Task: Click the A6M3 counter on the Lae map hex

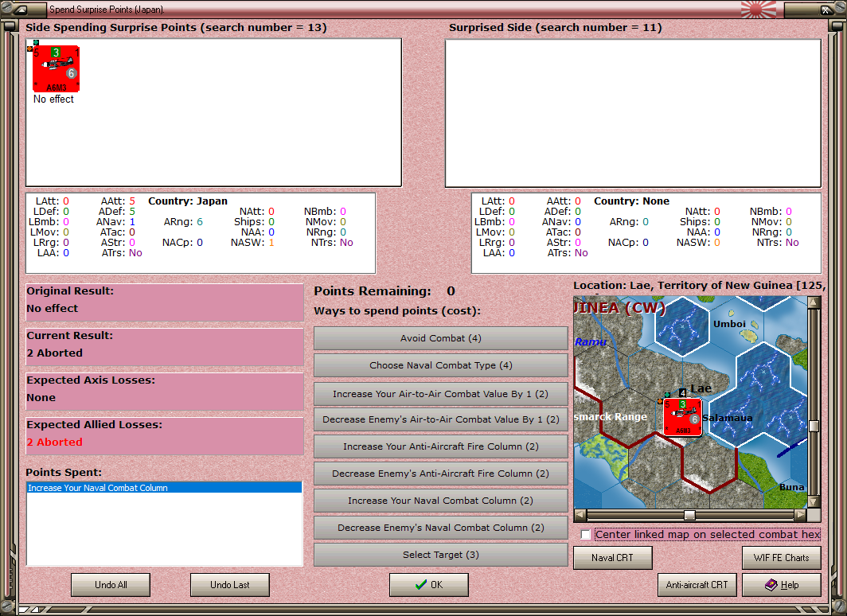Action: point(683,417)
